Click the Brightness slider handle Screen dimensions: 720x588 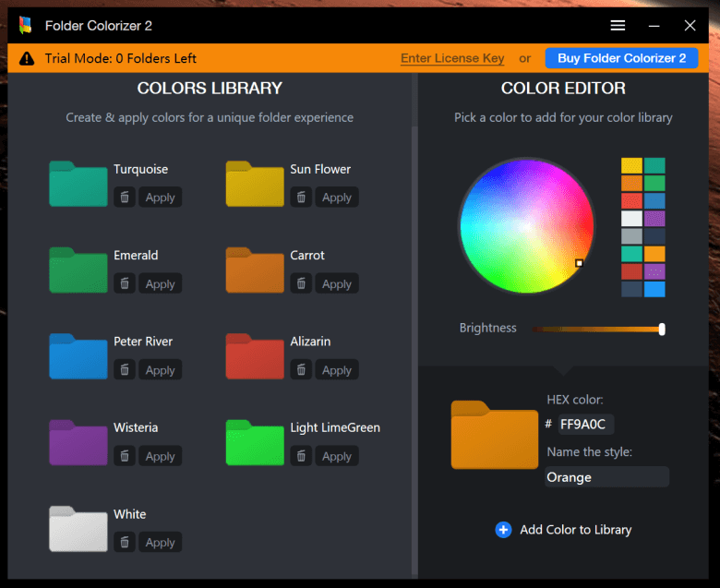click(x=662, y=329)
